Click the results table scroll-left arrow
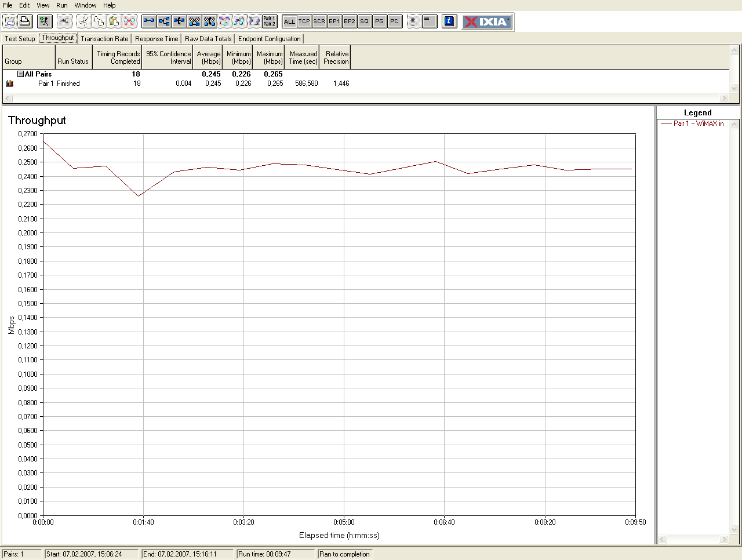The image size is (742, 560). coord(8,99)
